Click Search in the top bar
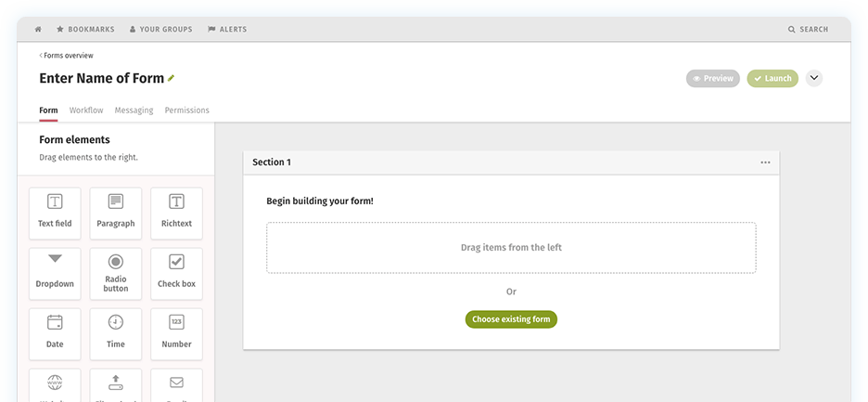This screenshot has height=402, width=868. click(x=809, y=30)
